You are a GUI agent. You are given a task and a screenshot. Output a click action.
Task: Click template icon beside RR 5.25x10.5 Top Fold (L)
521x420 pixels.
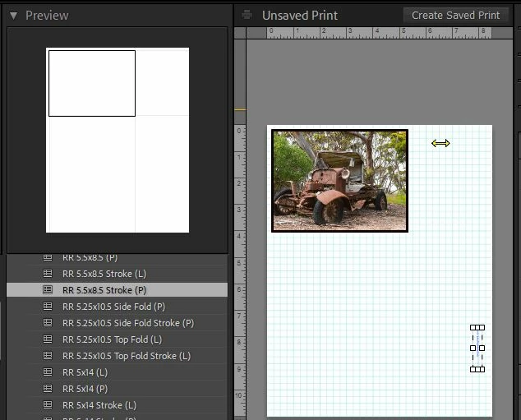(x=48, y=339)
